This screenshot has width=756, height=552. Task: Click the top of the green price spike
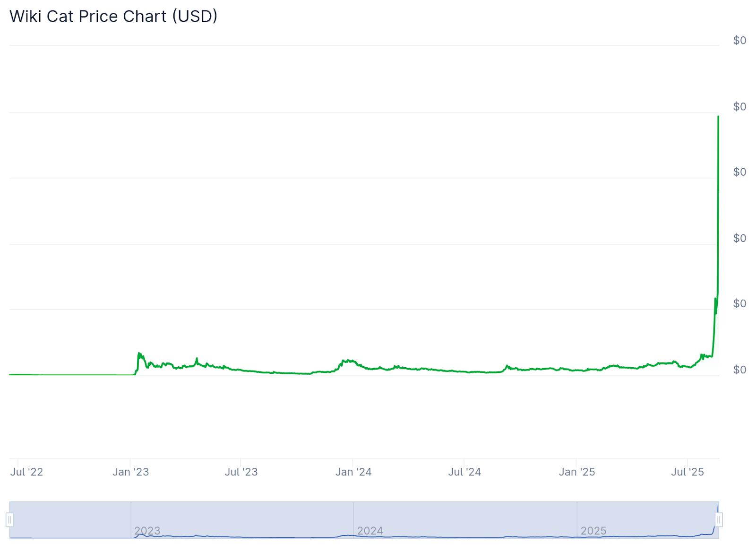coord(718,117)
